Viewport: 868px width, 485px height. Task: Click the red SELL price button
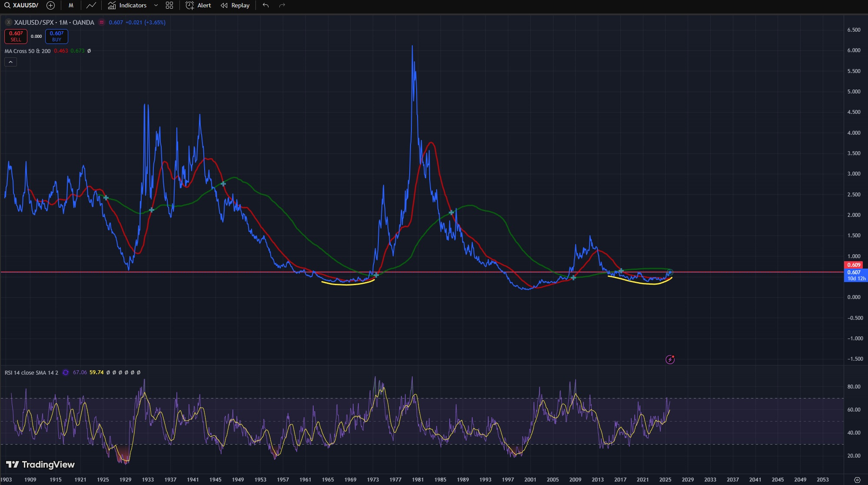click(16, 36)
